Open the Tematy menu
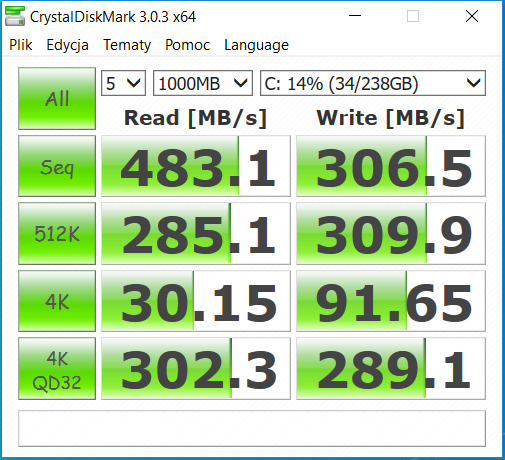The image size is (505, 460). [x=127, y=45]
